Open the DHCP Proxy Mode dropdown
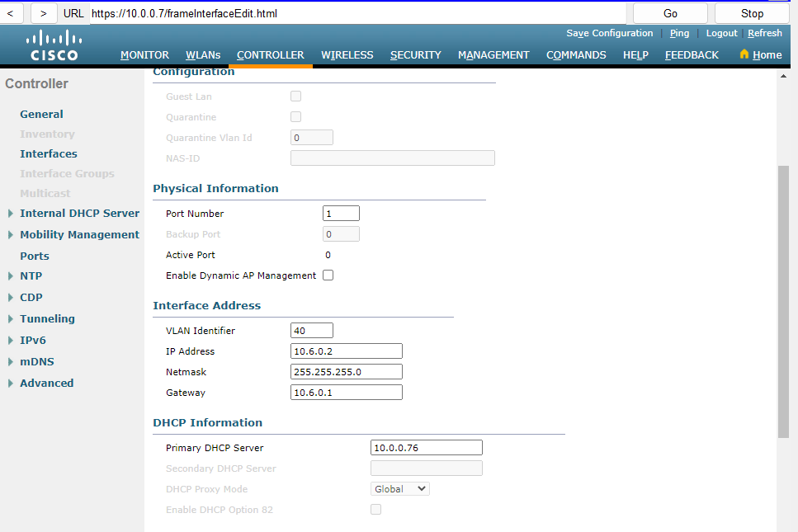This screenshot has width=798, height=532. tap(400, 489)
